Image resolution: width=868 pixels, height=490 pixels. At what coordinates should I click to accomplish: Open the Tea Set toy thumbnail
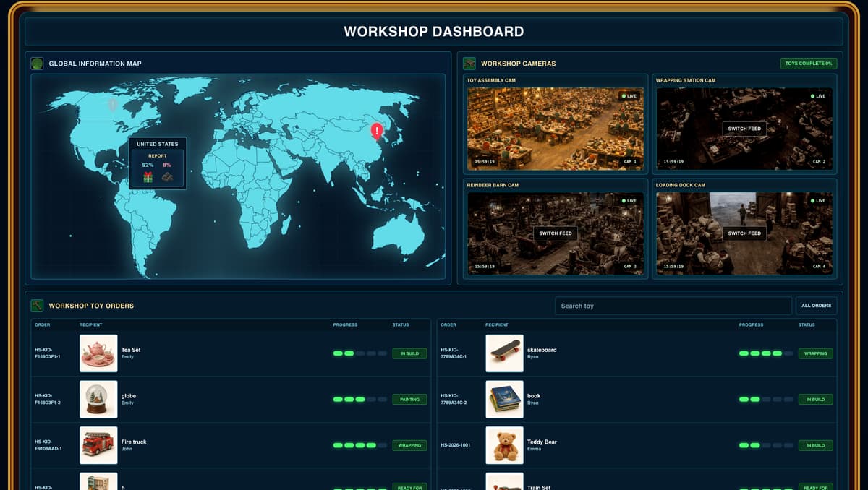[98, 353]
